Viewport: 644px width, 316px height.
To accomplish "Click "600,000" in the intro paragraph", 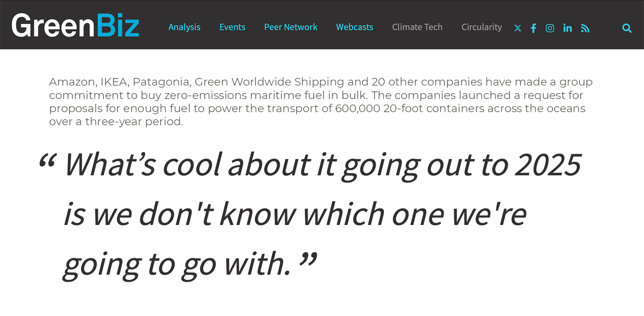I will 358,108.
